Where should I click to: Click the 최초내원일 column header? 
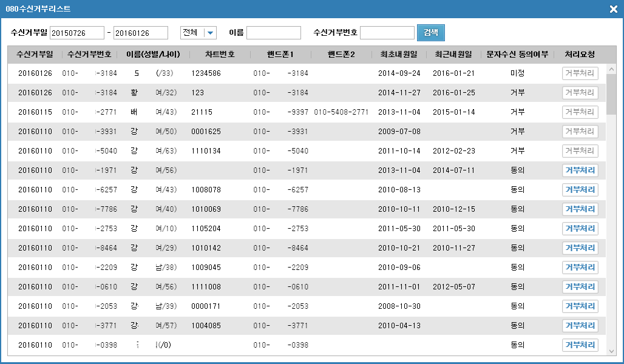(399, 55)
